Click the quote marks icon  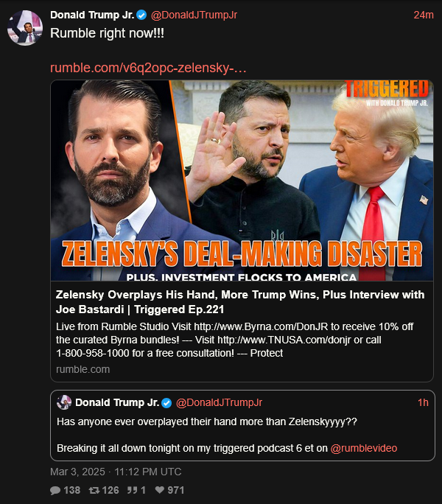(x=132, y=490)
